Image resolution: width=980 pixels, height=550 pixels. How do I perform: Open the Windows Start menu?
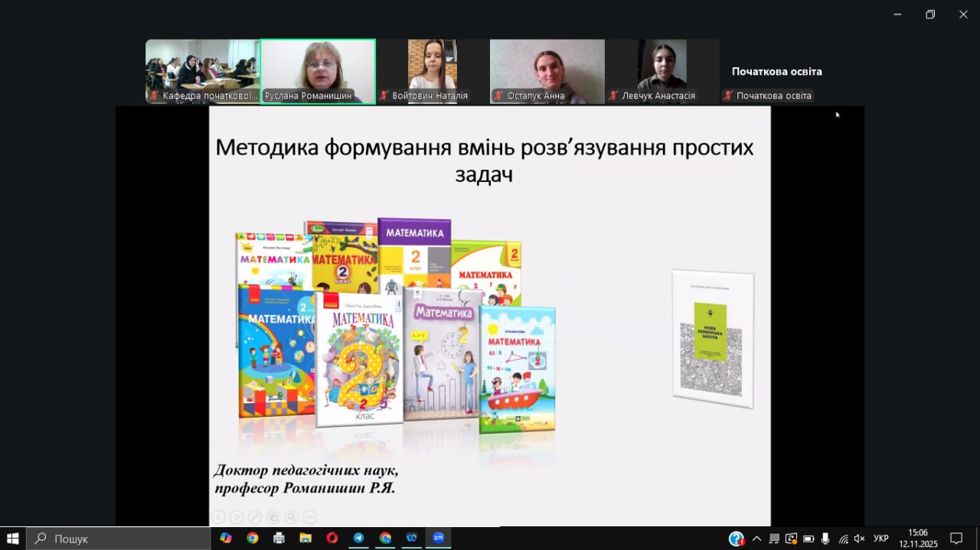13,538
